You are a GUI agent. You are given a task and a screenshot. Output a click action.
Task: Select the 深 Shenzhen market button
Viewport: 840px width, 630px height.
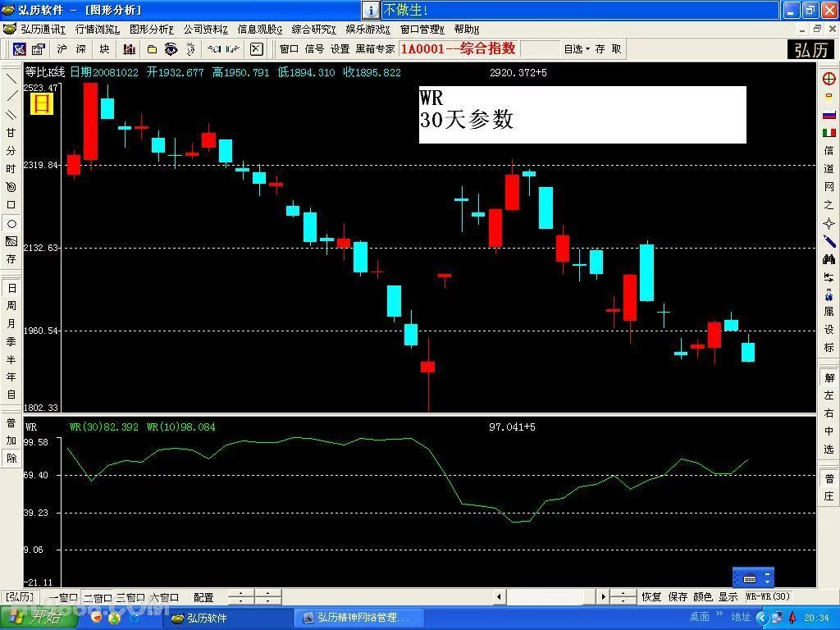pyautogui.click(x=81, y=49)
